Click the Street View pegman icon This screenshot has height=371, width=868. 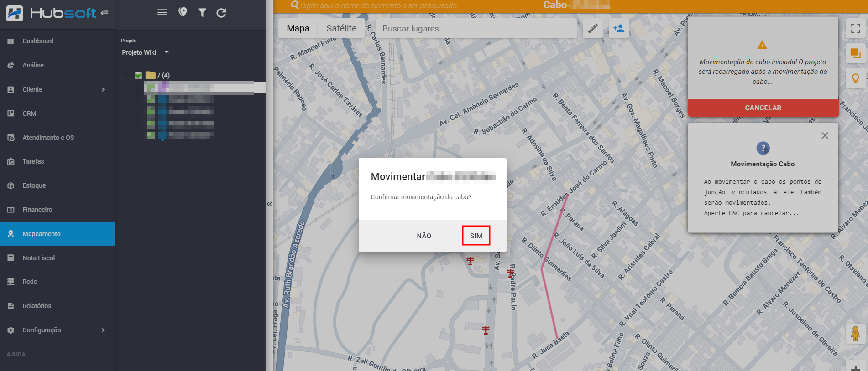pyautogui.click(x=856, y=334)
